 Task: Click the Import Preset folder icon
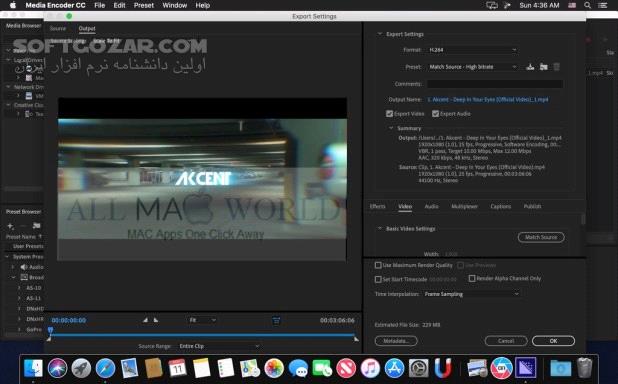(x=544, y=67)
